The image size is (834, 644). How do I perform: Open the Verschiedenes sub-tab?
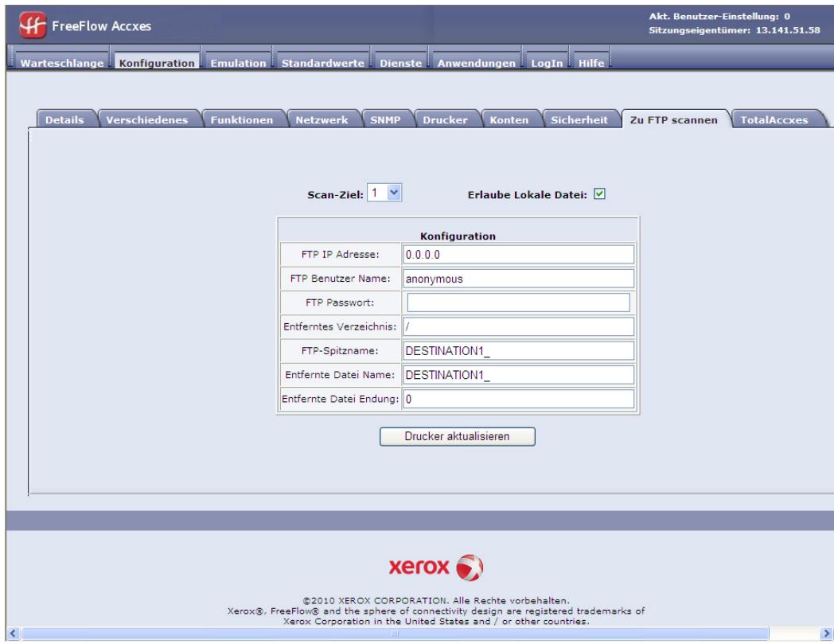(x=146, y=119)
